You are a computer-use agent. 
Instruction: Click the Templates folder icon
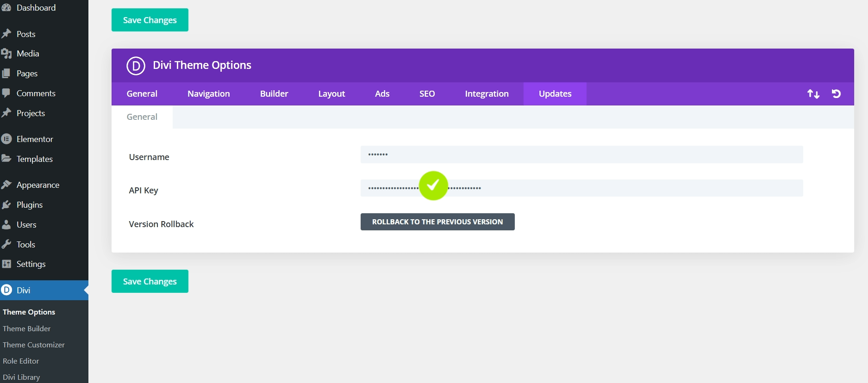tap(6, 159)
